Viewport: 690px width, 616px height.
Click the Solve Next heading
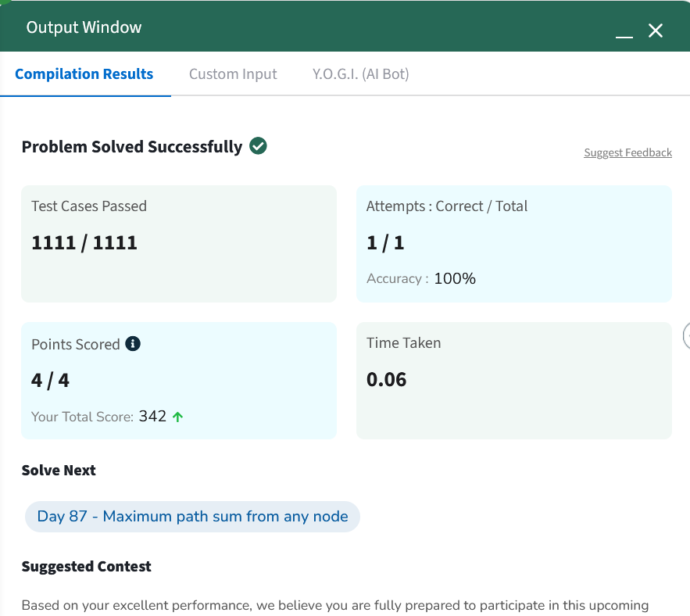click(x=59, y=470)
